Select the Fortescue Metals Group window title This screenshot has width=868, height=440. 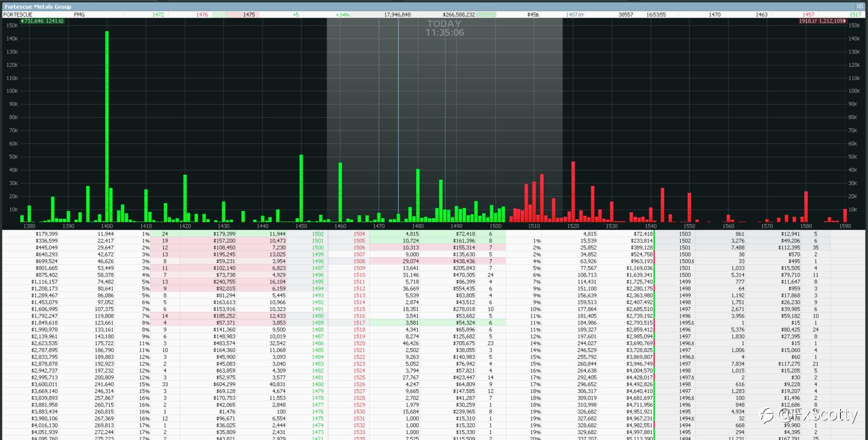pyautogui.click(x=38, y=6)
